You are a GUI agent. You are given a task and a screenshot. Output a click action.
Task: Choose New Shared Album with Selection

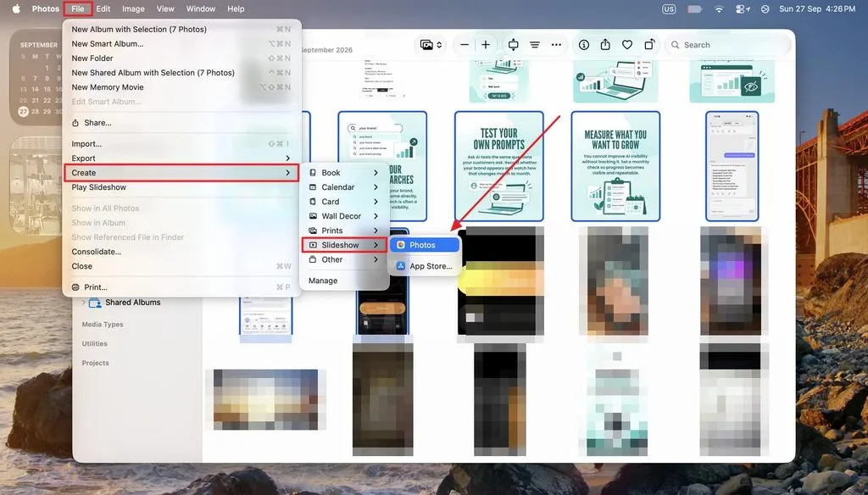(181, 73)
